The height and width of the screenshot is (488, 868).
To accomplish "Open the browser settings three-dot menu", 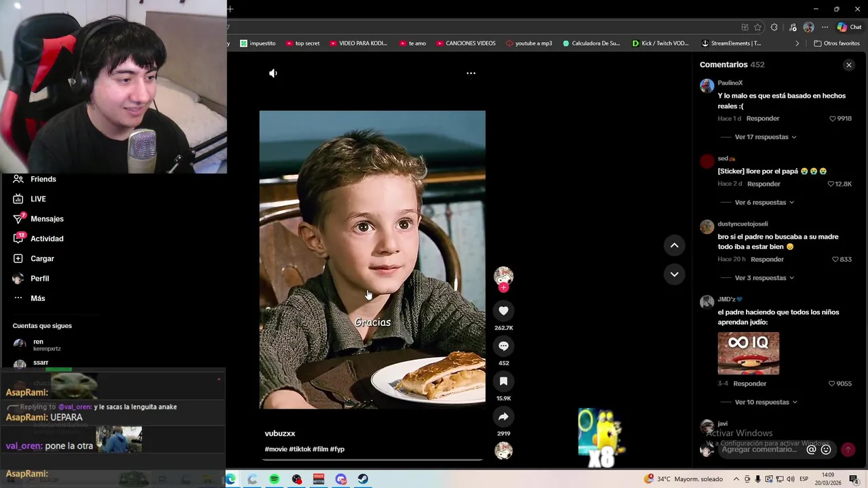I will (x=825, y=27).
